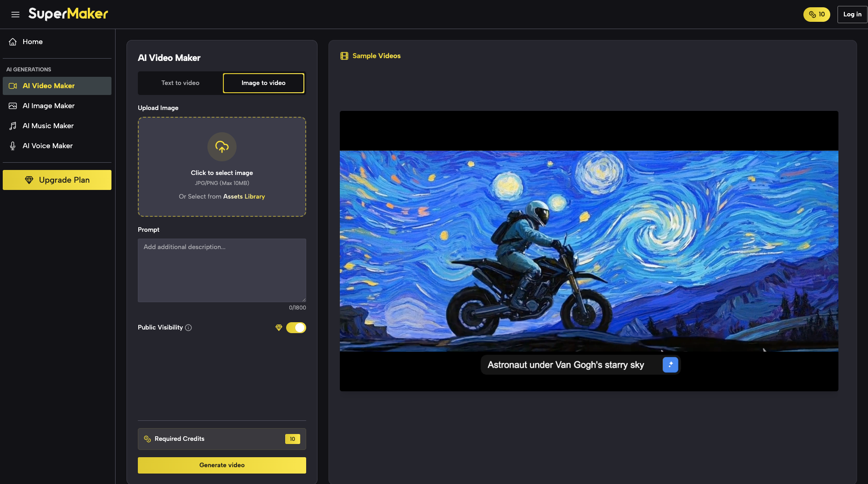This screenshot has width=868, height=484.
Task: Click the 0/1800 character counter
Action: (298, 308)
